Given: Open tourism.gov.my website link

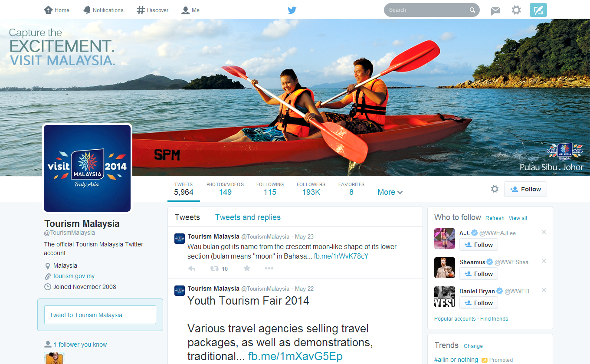Looking at the screenshot, I should click(74, 276).
